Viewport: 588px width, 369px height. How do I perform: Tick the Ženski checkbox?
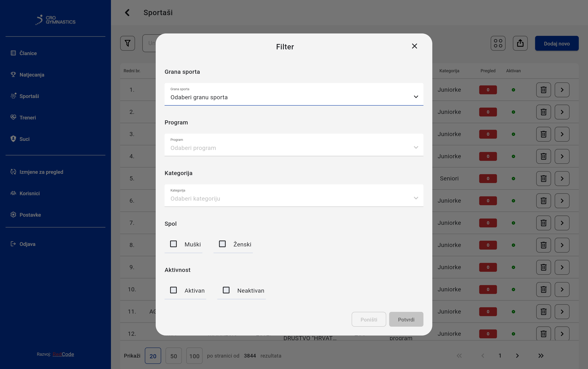222,244
